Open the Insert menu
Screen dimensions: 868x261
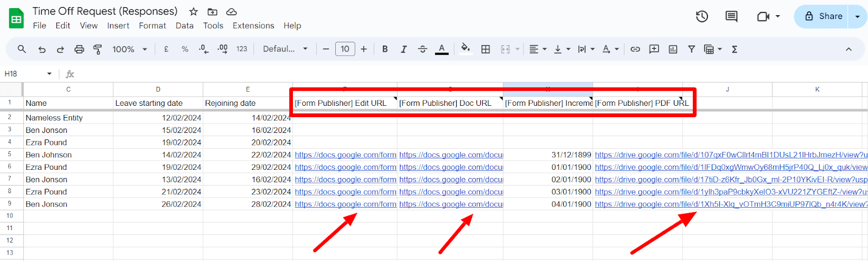118,26
